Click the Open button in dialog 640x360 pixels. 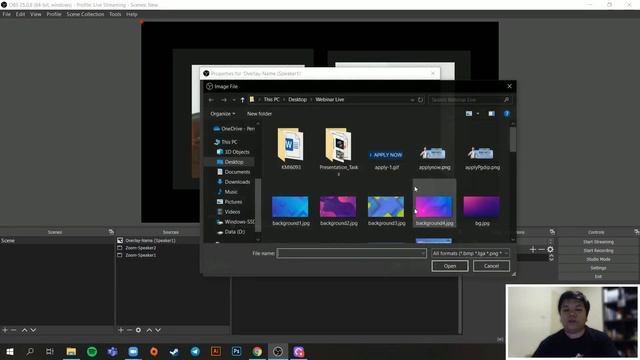click(x=450, y=266)
